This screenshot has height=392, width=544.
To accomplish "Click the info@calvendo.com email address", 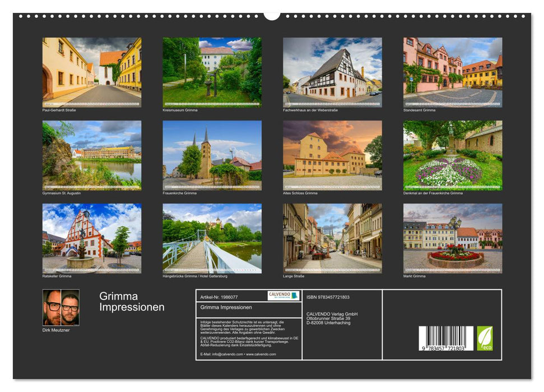I will 229,354.
